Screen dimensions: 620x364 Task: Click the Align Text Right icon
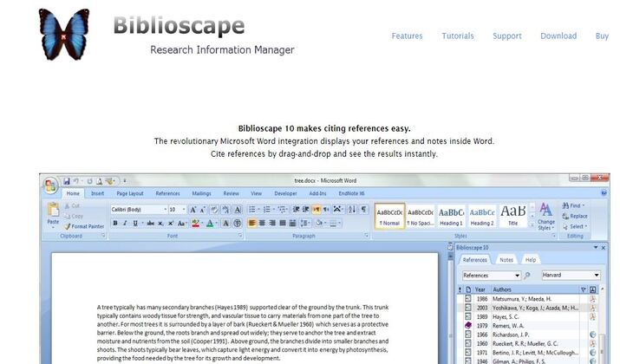click(x=272, y=224)
